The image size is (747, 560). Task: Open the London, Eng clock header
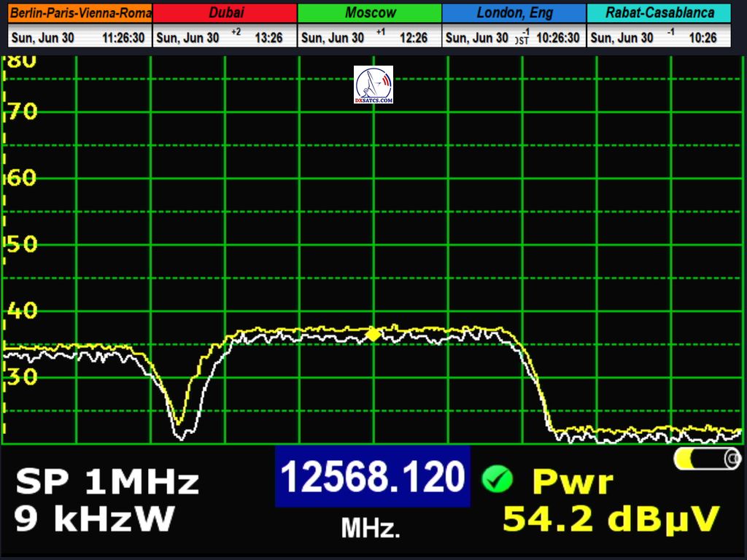click(514, 13)
